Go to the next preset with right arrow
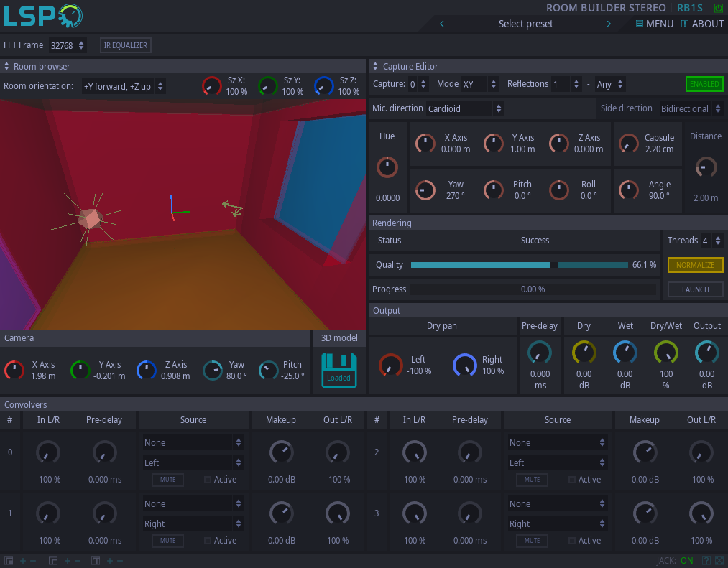The height and width of the screenshot is (568, 728). 609,24
